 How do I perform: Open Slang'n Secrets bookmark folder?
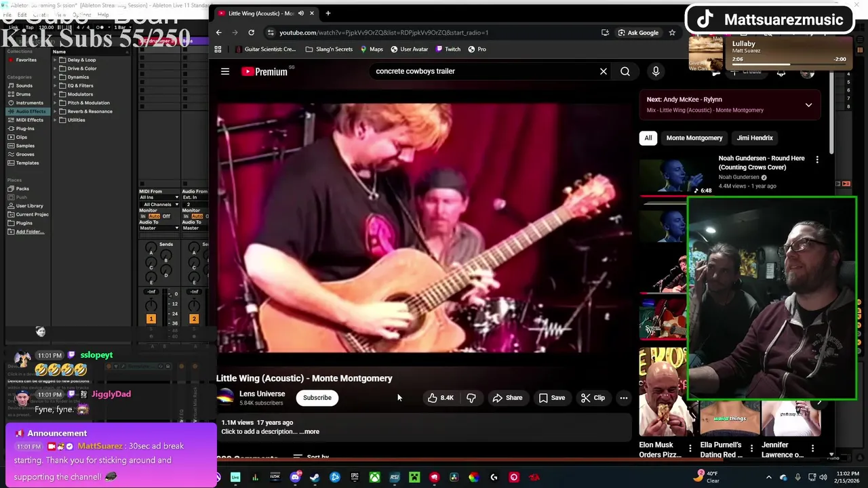[x=329, y=49]
